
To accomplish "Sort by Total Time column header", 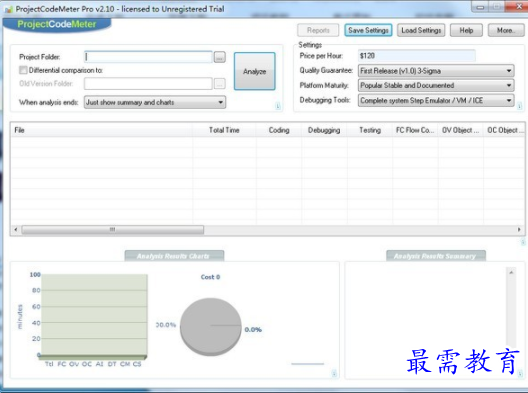I will pos(224,130).
